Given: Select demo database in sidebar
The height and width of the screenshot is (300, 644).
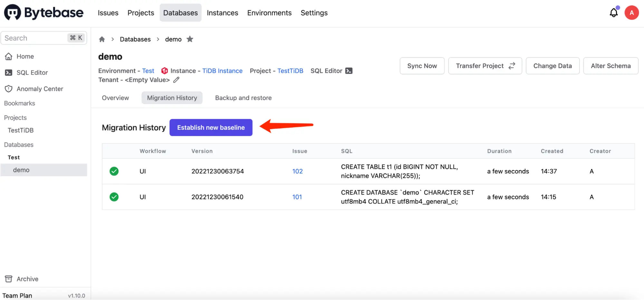Looking at the screenshot, I should tap(44, 170).
